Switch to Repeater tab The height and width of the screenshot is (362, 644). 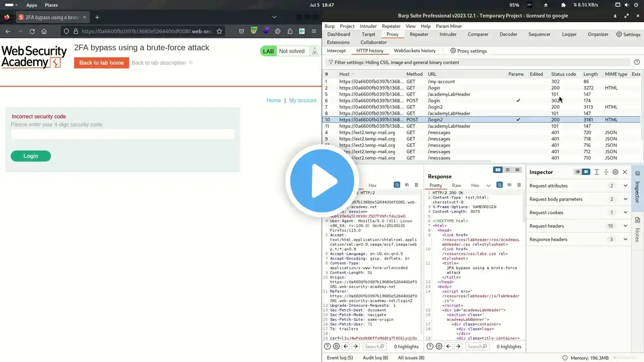pyautogui.click(x=419, y=34)
